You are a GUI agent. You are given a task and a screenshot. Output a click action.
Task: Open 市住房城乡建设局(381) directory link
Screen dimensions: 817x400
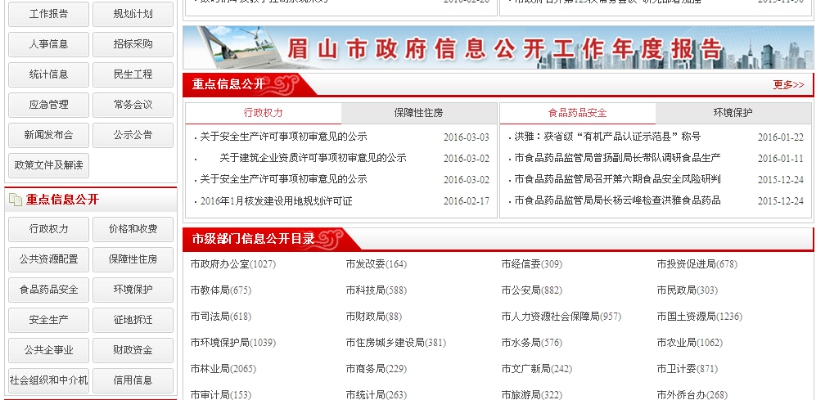point(396,343)
